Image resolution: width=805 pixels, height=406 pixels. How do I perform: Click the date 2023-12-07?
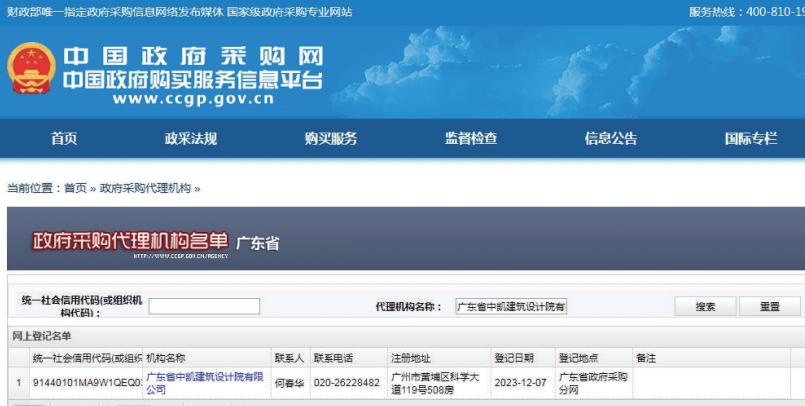pyautogui.click(x=521, y=383)
